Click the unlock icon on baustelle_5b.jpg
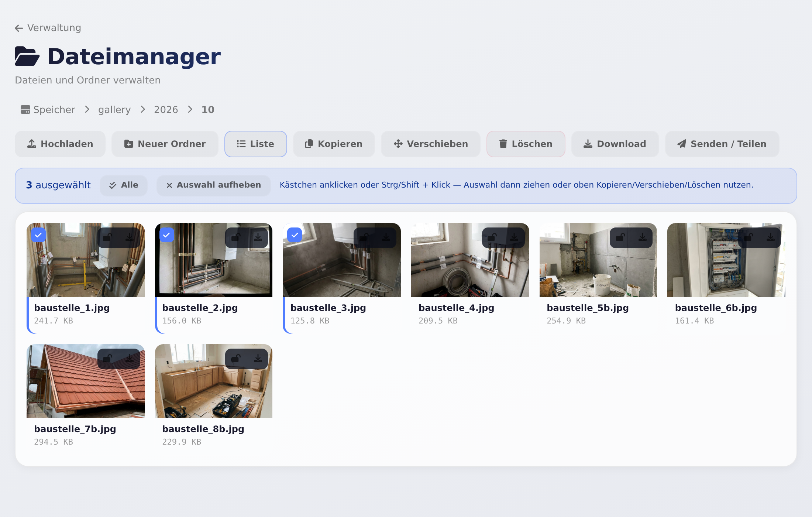The height and width of the screenshot is (517, 812). tap(620, 237)
